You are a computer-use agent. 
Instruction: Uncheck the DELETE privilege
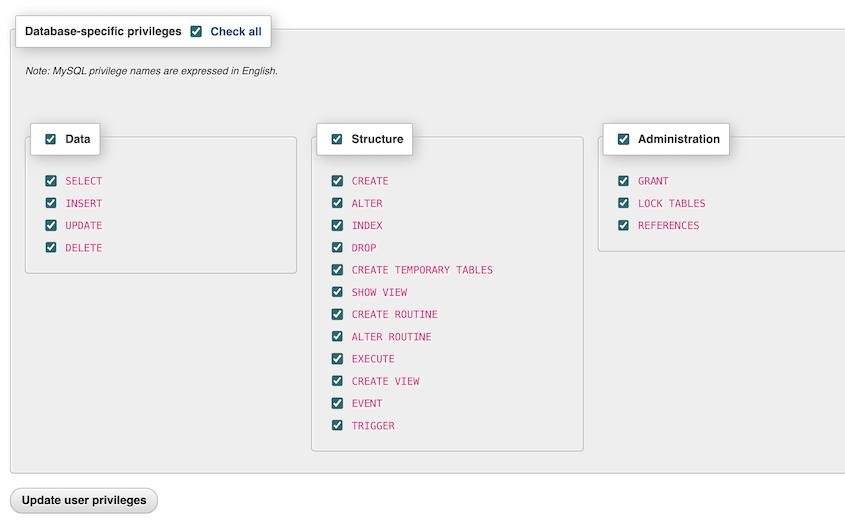51,247
